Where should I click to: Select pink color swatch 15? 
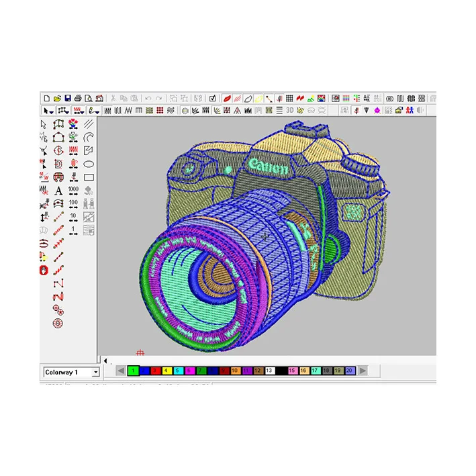pyautogui.click(x=292, y=371)
